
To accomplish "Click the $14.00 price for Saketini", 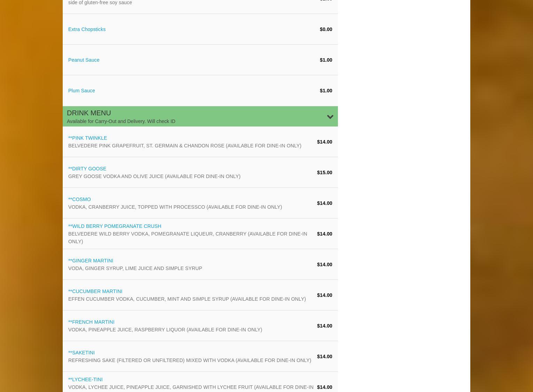I will tap(324, 356).
